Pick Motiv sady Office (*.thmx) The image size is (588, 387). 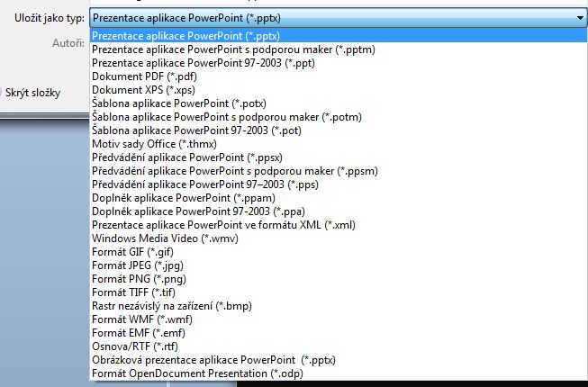click(x=339, y=144)
